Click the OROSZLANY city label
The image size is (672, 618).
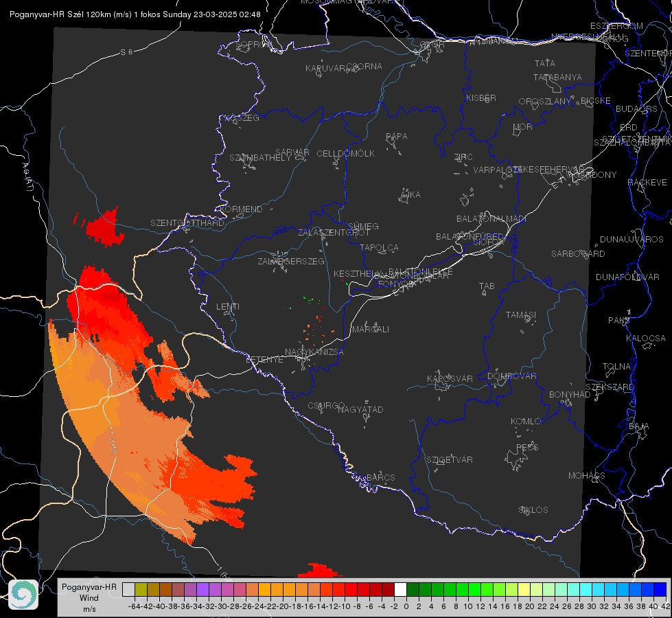pos(545,102)
